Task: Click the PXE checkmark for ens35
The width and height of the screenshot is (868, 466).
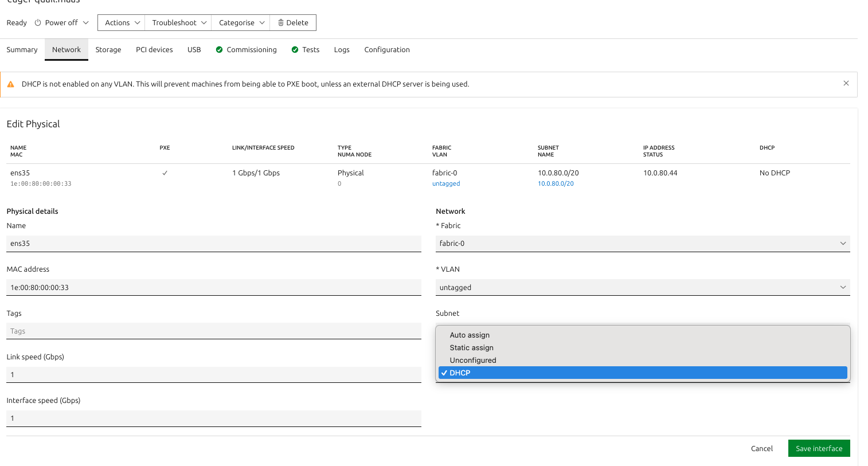Action: click(x=165, y=173)
